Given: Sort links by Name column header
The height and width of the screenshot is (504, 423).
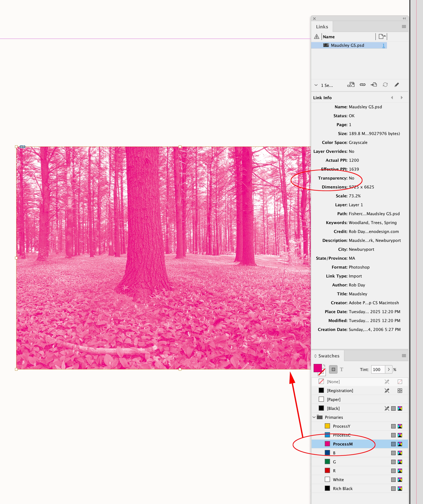Looking at the screenshot, I should (x=329, y=37).
